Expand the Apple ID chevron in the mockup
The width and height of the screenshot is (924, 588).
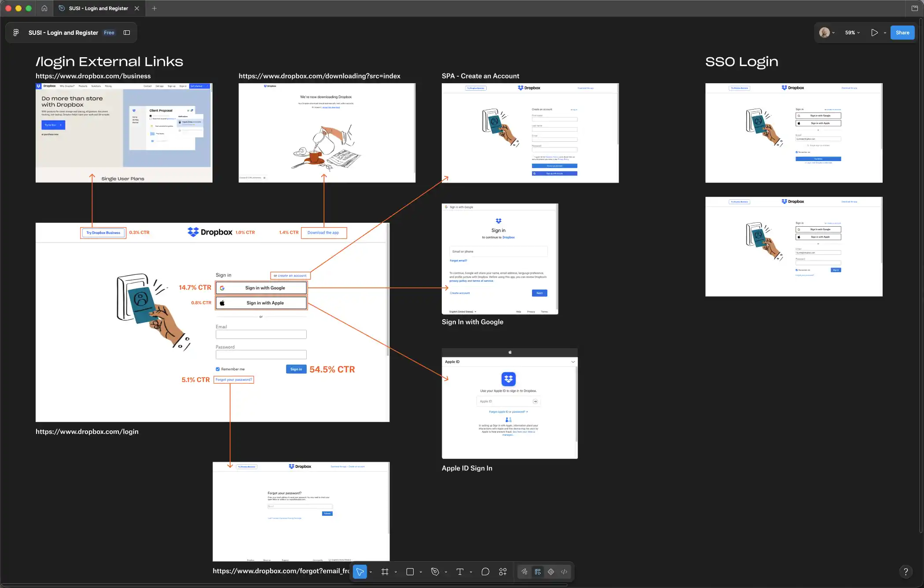coord(573,362)
